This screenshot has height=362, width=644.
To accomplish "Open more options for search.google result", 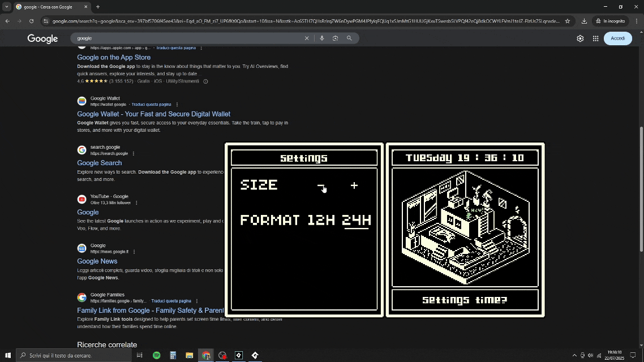I will (x=134, y=153).
